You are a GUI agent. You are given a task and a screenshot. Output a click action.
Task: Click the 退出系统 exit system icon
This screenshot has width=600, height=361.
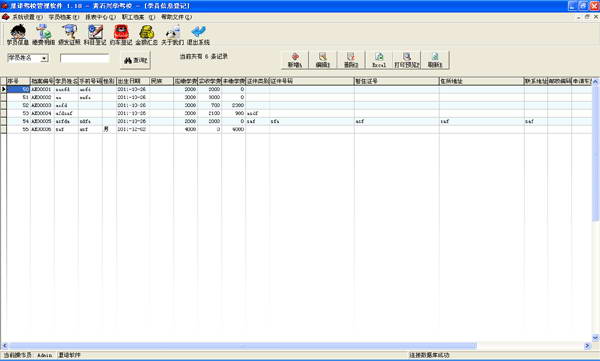pos(198,35)
